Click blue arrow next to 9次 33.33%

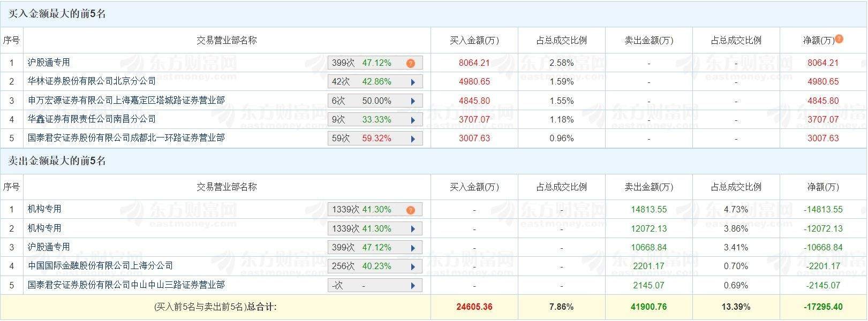[x=413, y=120]
